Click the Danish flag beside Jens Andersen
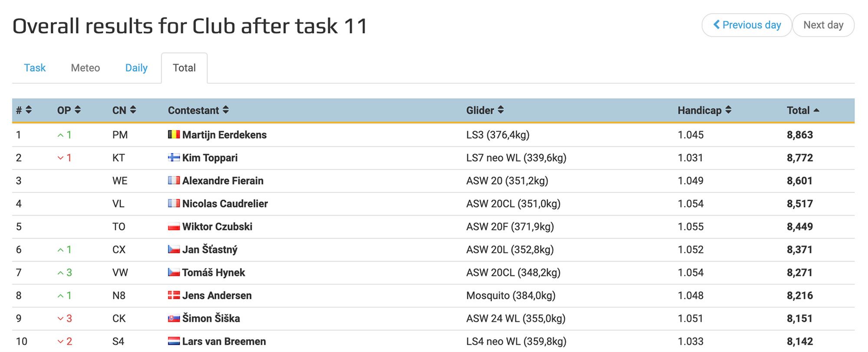 pos(174,296)
